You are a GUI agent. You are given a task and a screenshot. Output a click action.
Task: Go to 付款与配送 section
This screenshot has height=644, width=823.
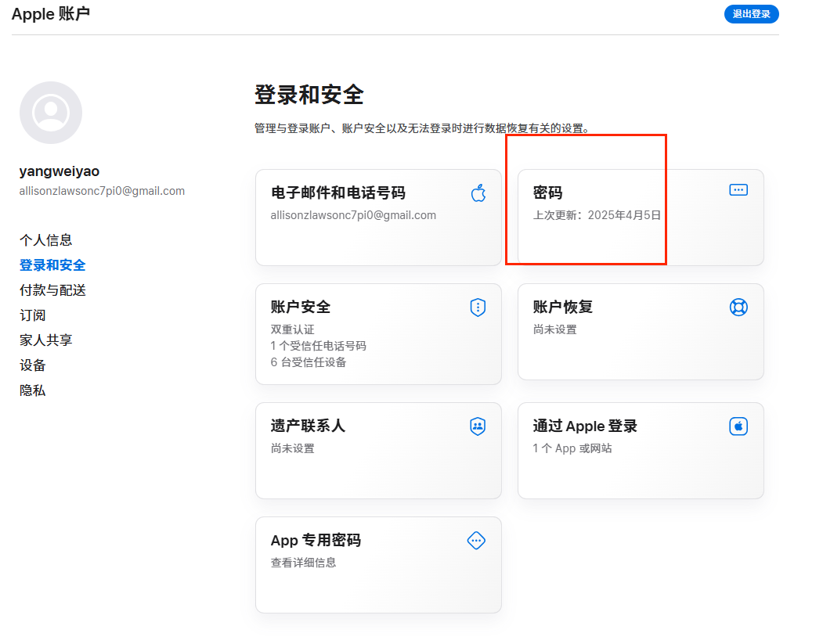click(52, 290)
